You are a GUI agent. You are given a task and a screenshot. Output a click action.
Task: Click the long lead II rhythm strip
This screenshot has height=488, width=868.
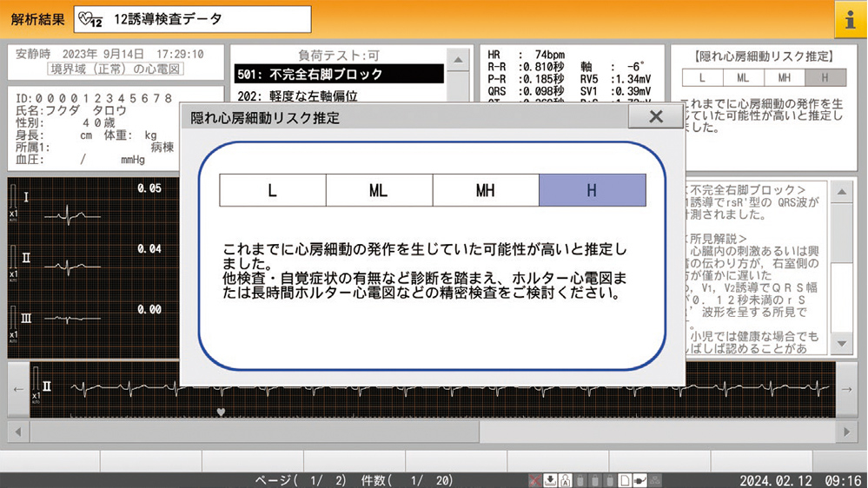click(x=448, y=388)
